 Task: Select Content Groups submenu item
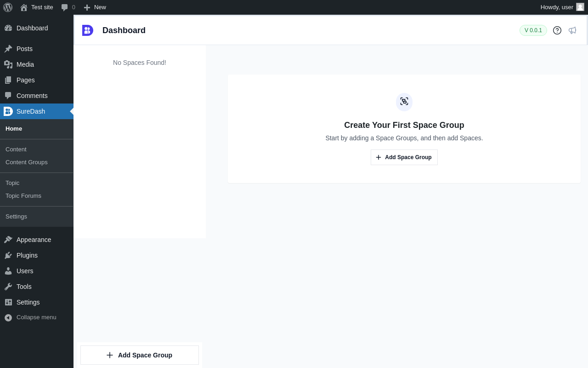coord(27,162)
